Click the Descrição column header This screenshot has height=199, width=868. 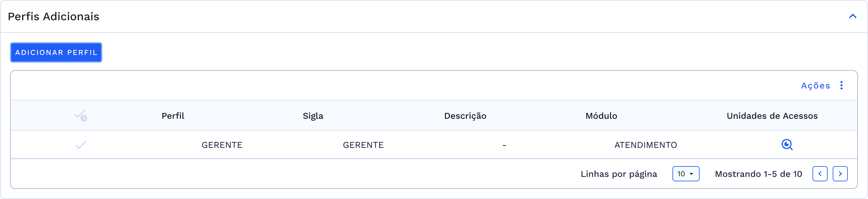pyautogui.click(x=465, y=116)
